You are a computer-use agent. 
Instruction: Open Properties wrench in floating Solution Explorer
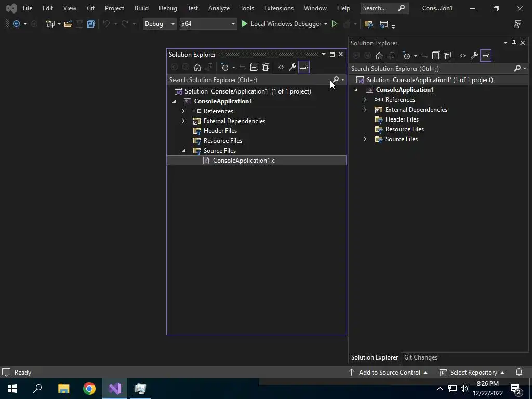tap(292, 67)
